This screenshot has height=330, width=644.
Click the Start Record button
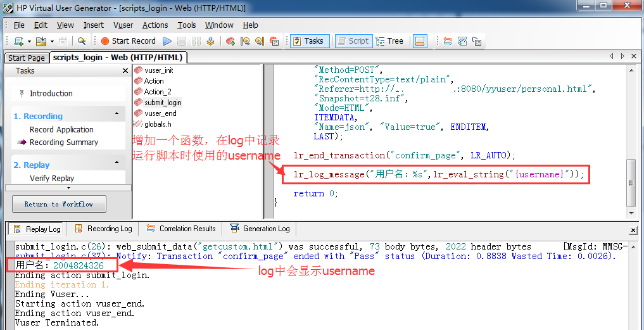click(128, 41)
